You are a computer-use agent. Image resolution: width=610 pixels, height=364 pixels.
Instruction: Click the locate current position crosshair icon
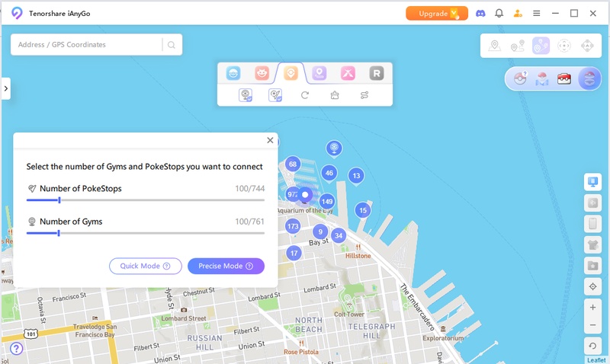pos(592,286)
